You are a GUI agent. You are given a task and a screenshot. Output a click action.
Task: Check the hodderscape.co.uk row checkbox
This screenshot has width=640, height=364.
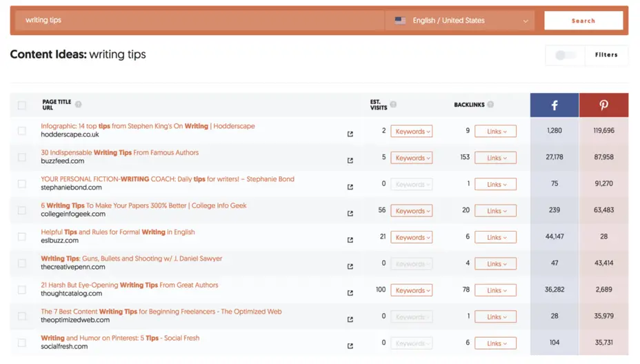[22, 131]
